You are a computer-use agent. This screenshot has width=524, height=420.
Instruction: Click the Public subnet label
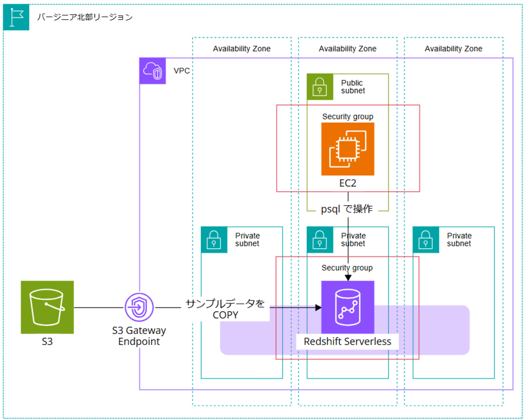353,87
